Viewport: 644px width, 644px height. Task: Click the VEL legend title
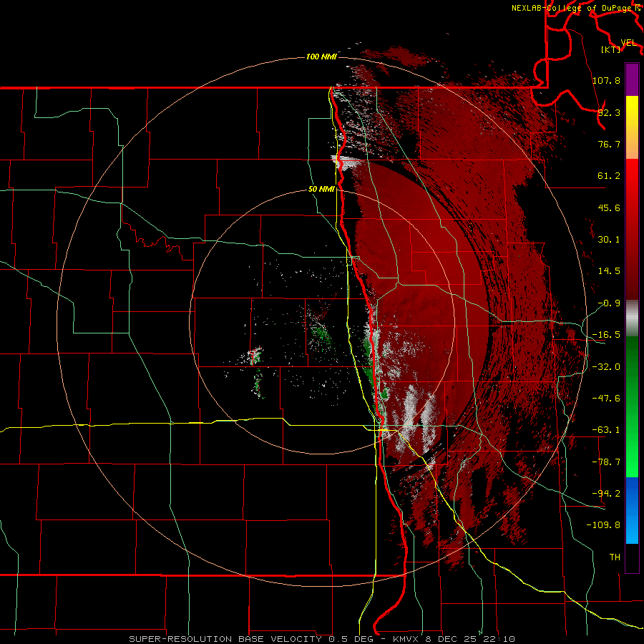(x=628, y=43)
